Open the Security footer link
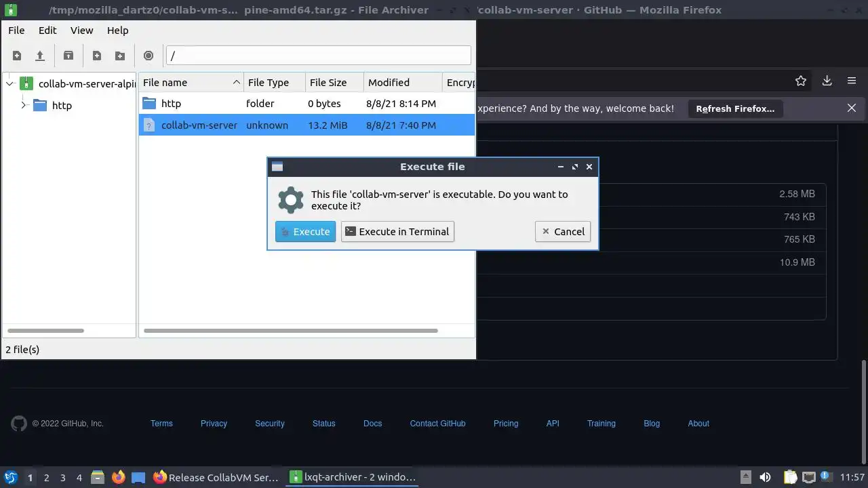The width and height of the screenshot is (868, 488). coord(270,424)
